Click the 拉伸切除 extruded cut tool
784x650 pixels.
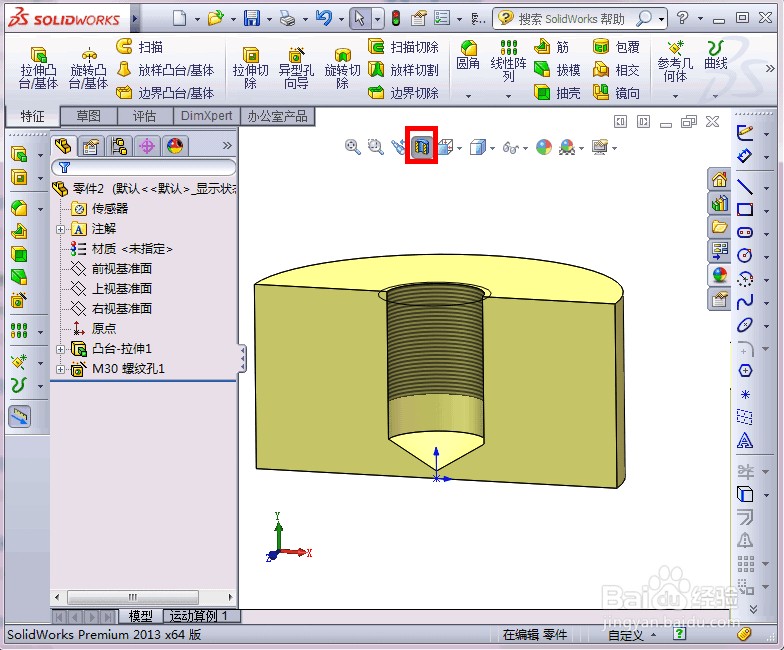point(250,68)
